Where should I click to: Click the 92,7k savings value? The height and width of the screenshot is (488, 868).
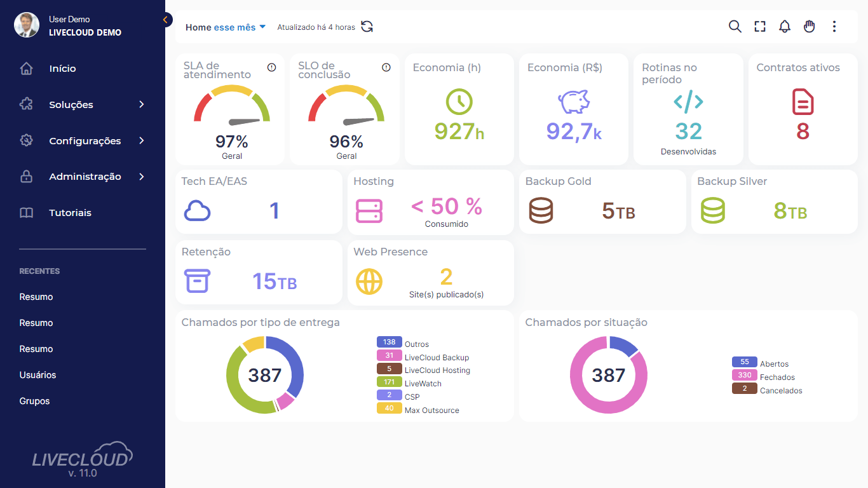coord(574,131)
